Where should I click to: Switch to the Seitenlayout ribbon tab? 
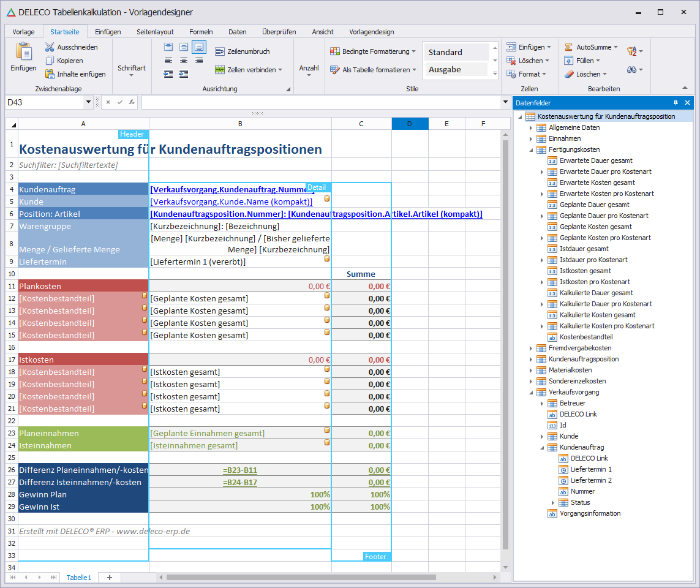point(155,32)
